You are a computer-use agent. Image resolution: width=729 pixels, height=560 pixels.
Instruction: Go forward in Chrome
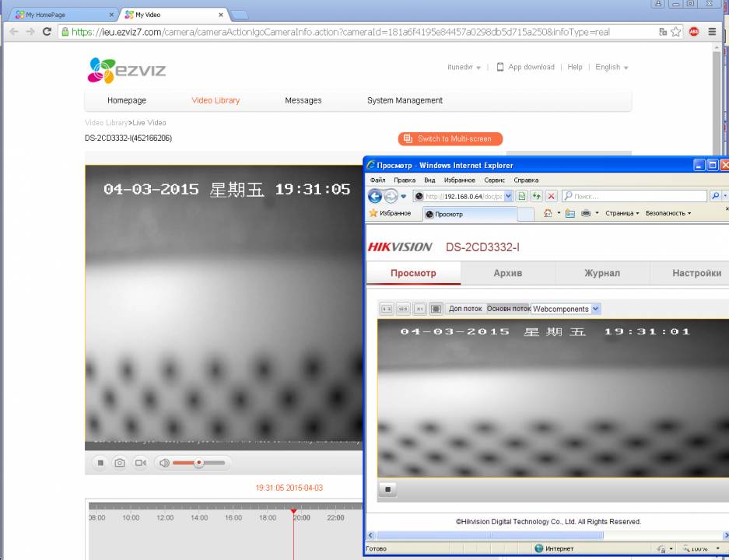point(30,32)
